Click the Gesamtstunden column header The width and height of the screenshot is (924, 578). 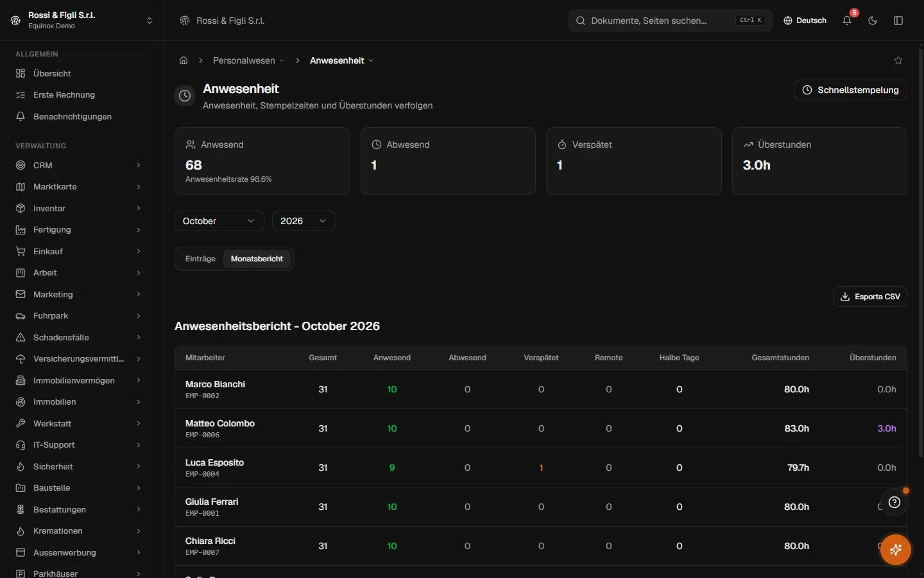[780, 358]
